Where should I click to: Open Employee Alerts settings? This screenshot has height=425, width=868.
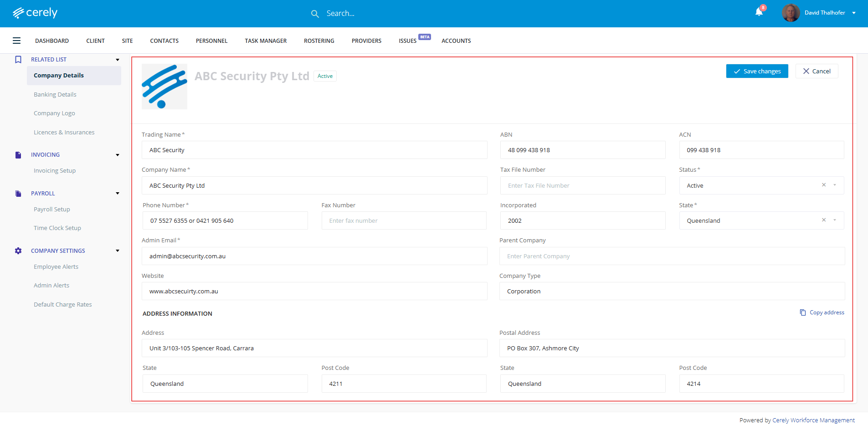click(56, 267)
